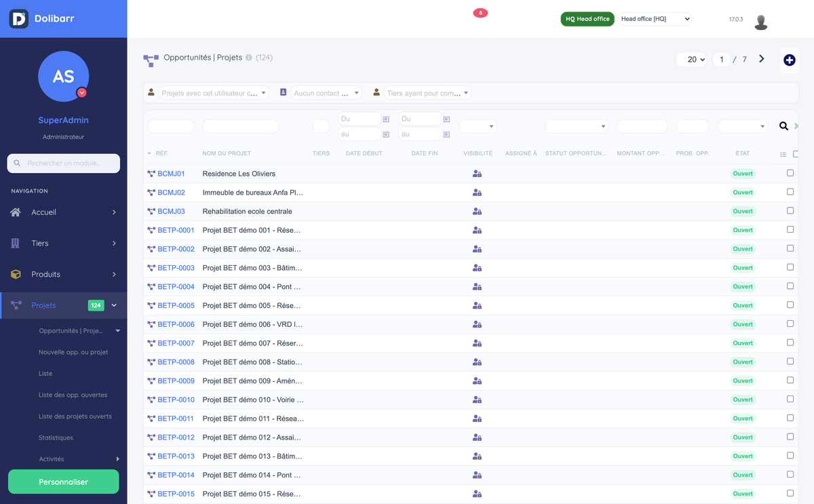Go to next page arrow

point(762,59)
